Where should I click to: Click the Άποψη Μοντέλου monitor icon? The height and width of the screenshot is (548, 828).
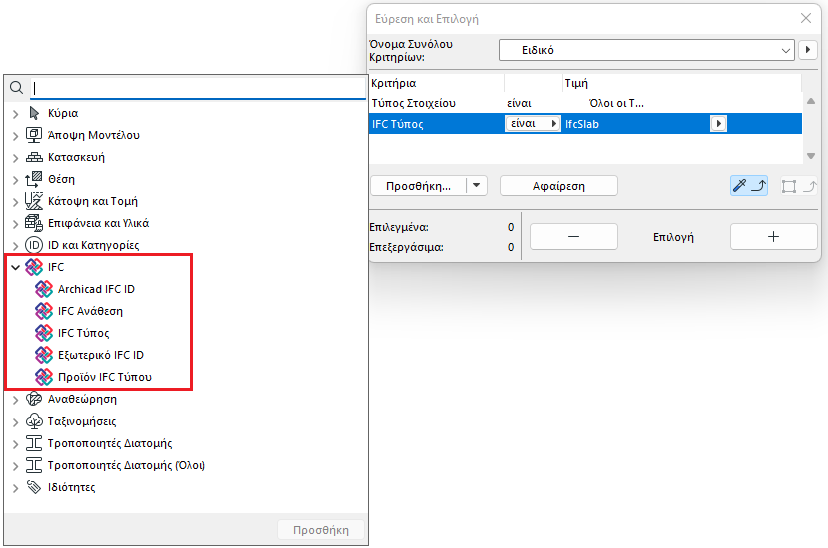tap(34, 135)
